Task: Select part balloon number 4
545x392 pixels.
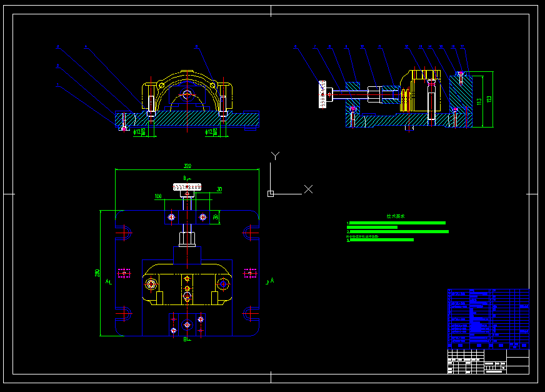Action: (x=86, y=46)
